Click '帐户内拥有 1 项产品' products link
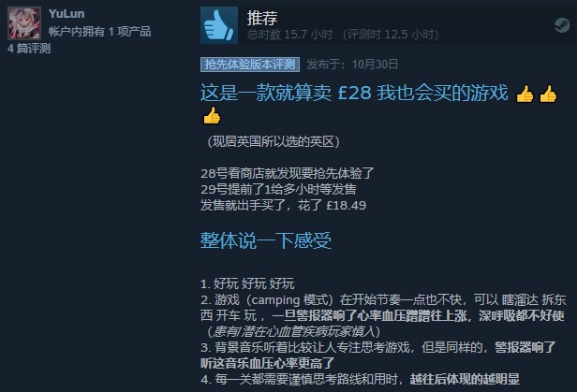 coord(99,31)
